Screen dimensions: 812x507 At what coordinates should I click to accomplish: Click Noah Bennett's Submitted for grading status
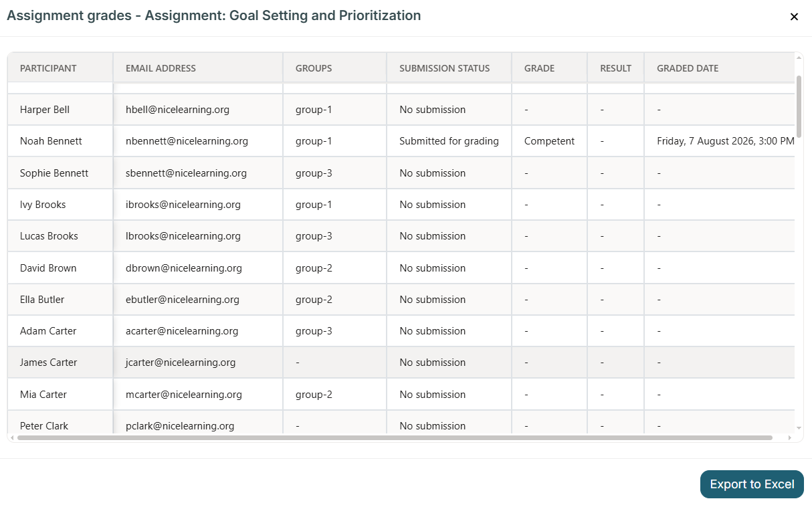click(449, 141)
